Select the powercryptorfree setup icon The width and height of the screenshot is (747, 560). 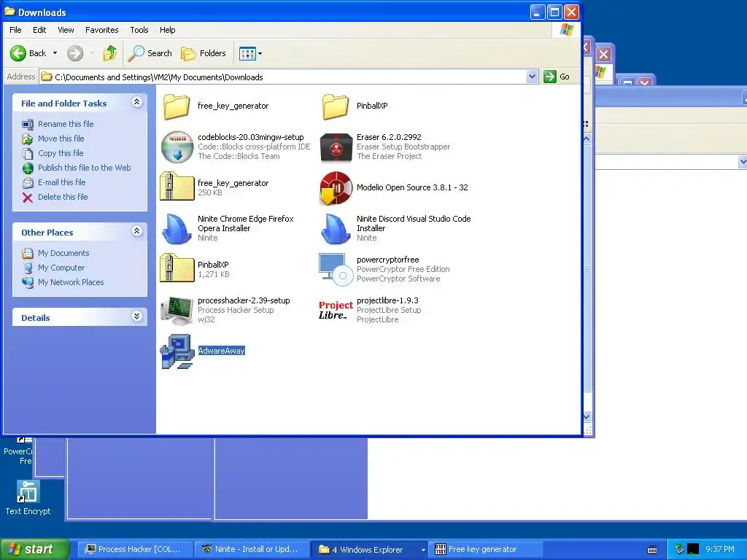pos(336,269)
